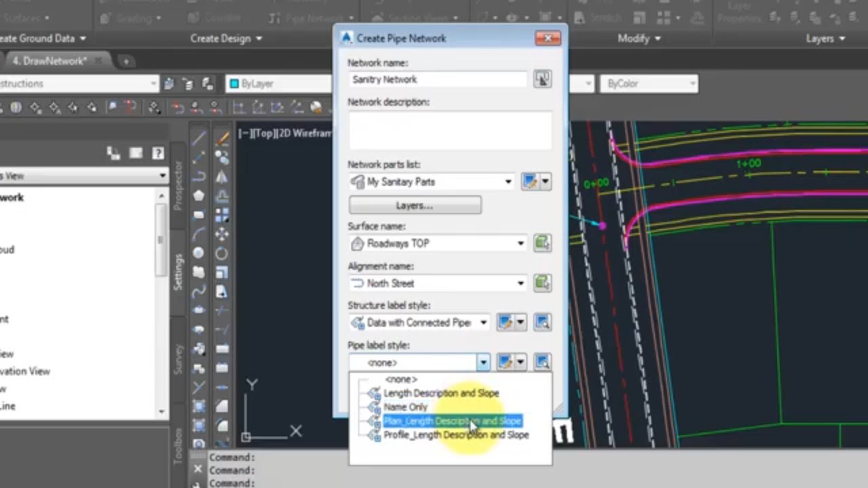Click the Toolspace tree vertical scrollbar

pos(161,303)
